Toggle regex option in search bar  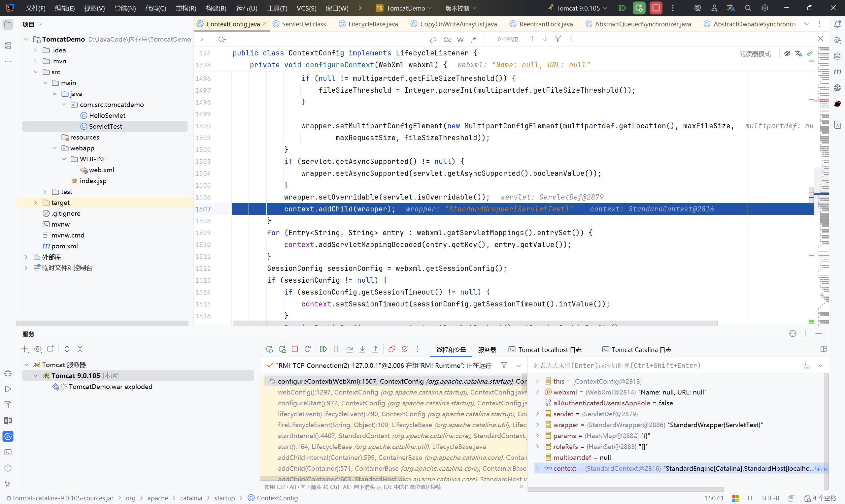473,40
